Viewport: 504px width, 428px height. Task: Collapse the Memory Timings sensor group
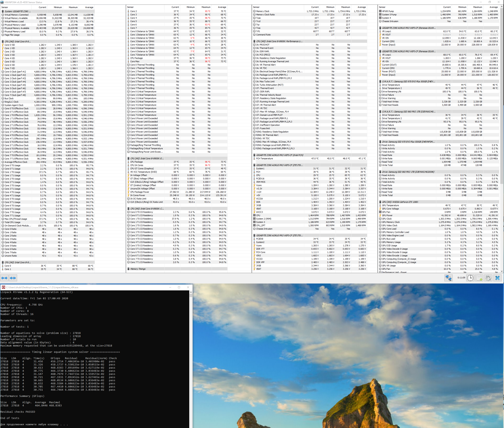[x=138, y=269]
